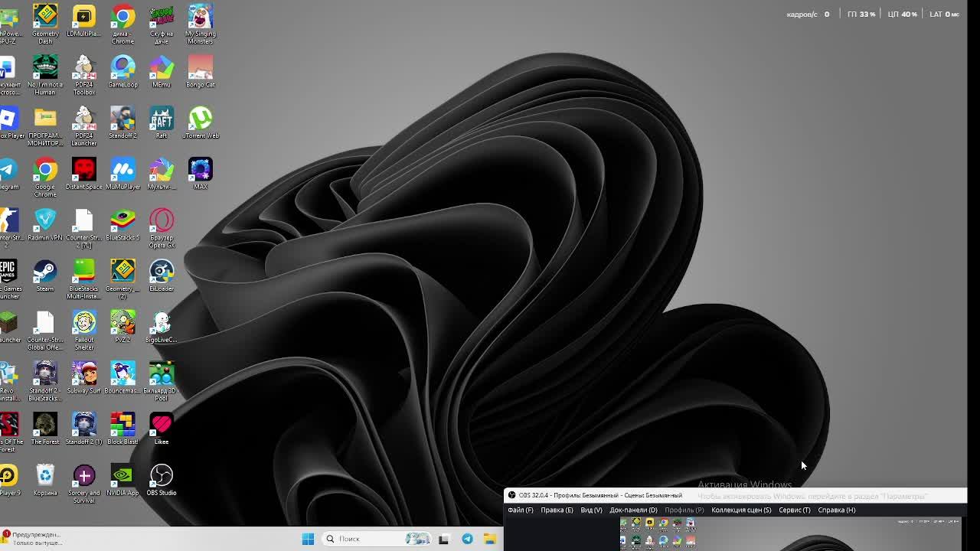This screenshot has width=980, height=551.
Task: Launch ExLoader from the desktop
Action: tap(162, 275)
